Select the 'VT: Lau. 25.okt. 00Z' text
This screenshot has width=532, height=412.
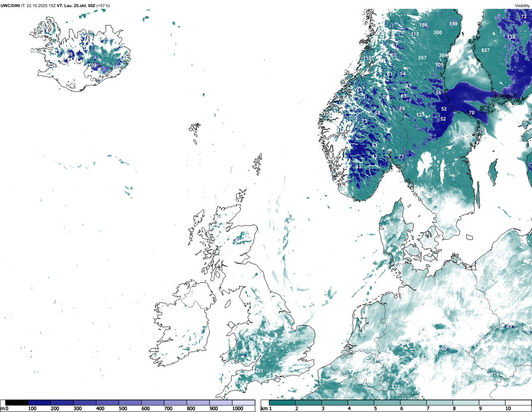[x=75, y=5]
